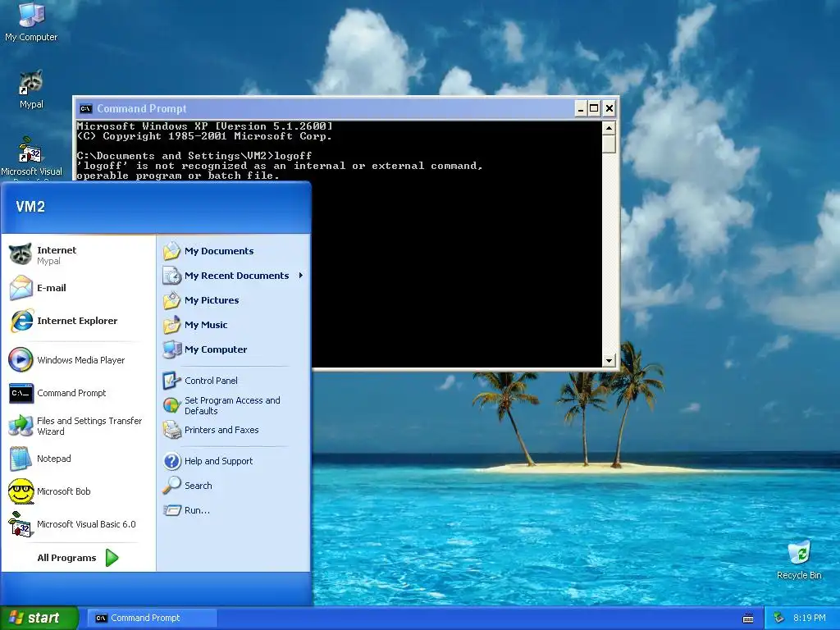Click the 8:19 PM taskbar clock
Image resolution: width=840 pixels, height=630 pixels.
[809, 618]
